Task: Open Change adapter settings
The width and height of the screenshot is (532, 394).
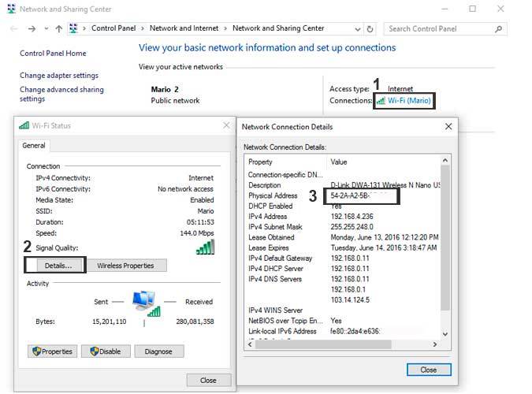Action: (59, 76)
